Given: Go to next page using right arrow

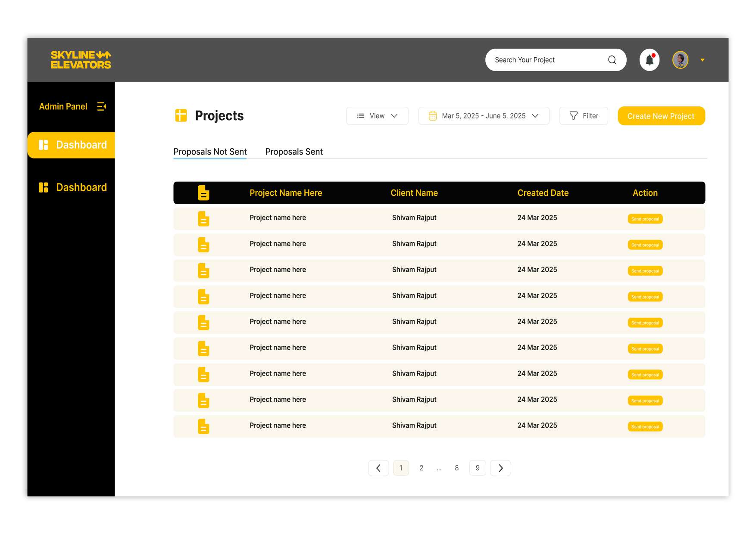Looking at the screenshot, I should (500, 468).
